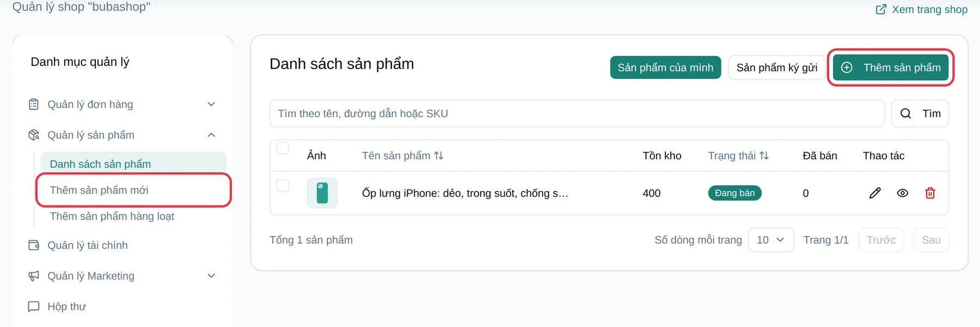Image resolution: width=980 pixels, height=327 pixels.
Task: Click the wallet icon beside Quản lý tài chính
Action: [x=34, y=245]
